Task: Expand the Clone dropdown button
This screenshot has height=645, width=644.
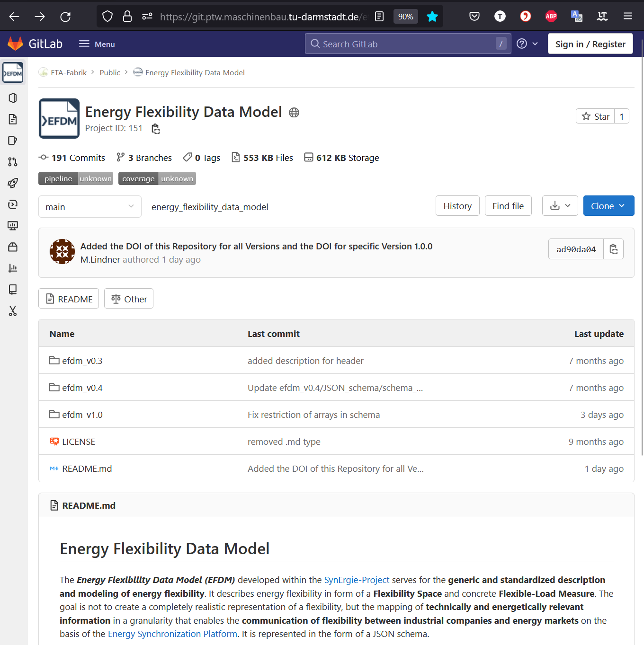Action: 608,206
